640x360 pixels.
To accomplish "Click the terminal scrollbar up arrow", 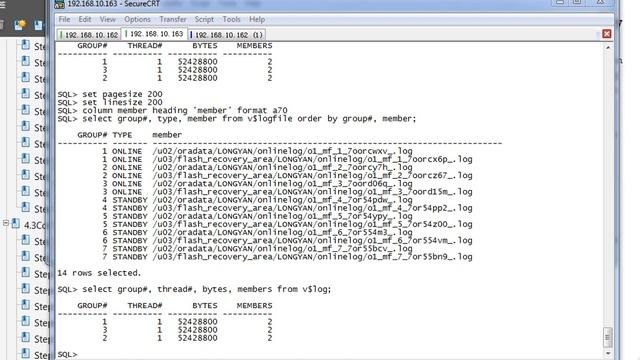I will click(608, 47).
